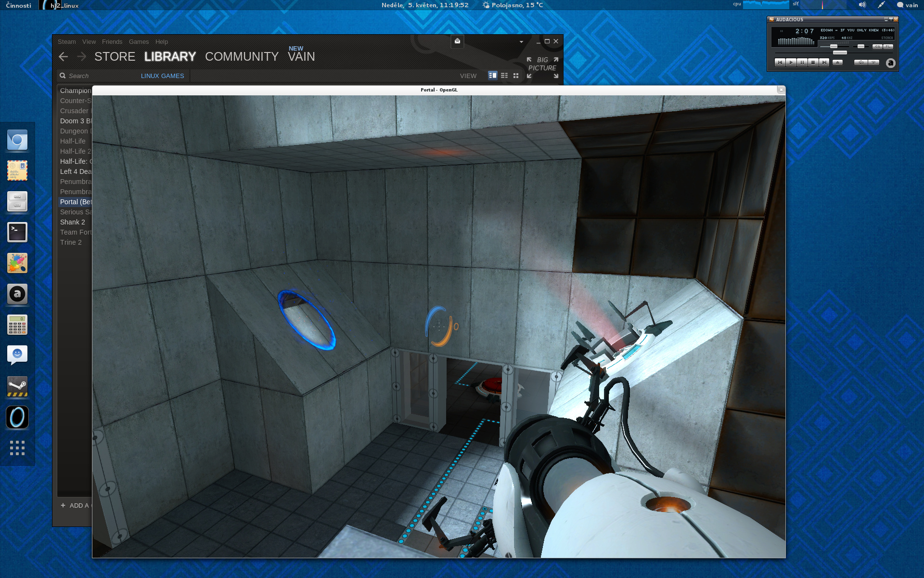The height and width of the screenshot is (578, 924).
Task: Open the web browser in the dock
Action: [x=17, y=140]
